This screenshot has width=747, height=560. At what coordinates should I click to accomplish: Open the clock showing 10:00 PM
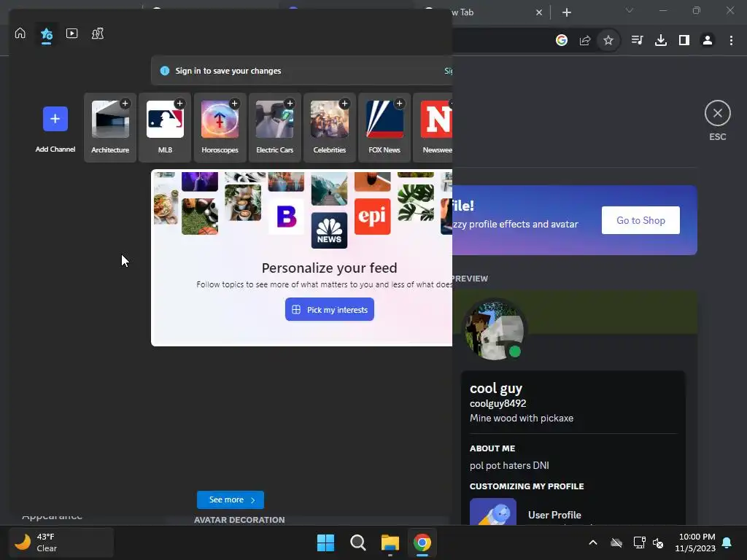click(695, 542)
